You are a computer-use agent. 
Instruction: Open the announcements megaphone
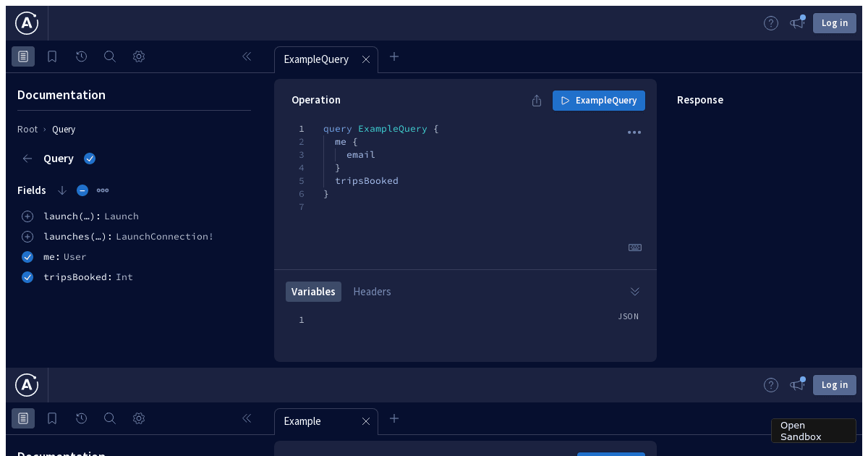[796, 22]
